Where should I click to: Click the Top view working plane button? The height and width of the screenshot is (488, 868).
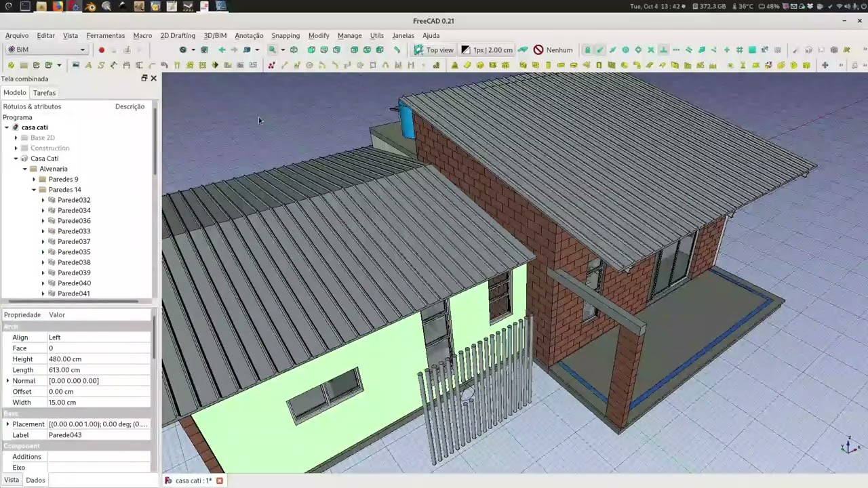click(434, 49)
